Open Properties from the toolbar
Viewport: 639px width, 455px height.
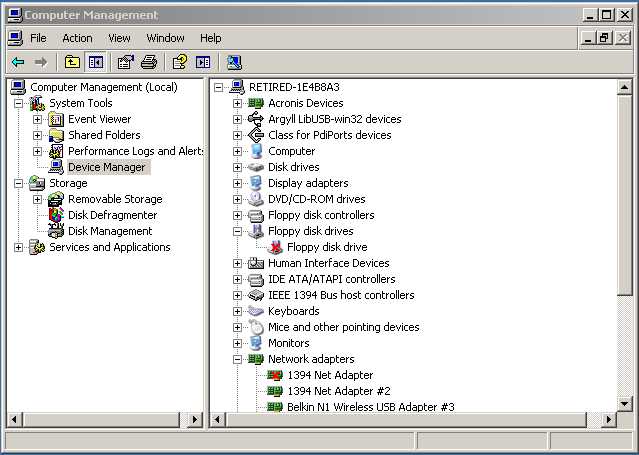[125, 62]
